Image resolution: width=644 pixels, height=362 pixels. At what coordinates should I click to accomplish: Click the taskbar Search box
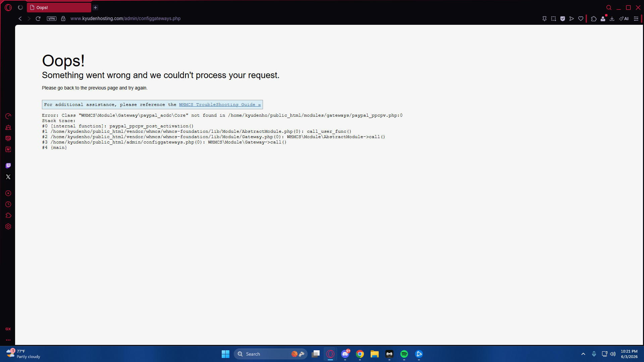click(270, 354)
